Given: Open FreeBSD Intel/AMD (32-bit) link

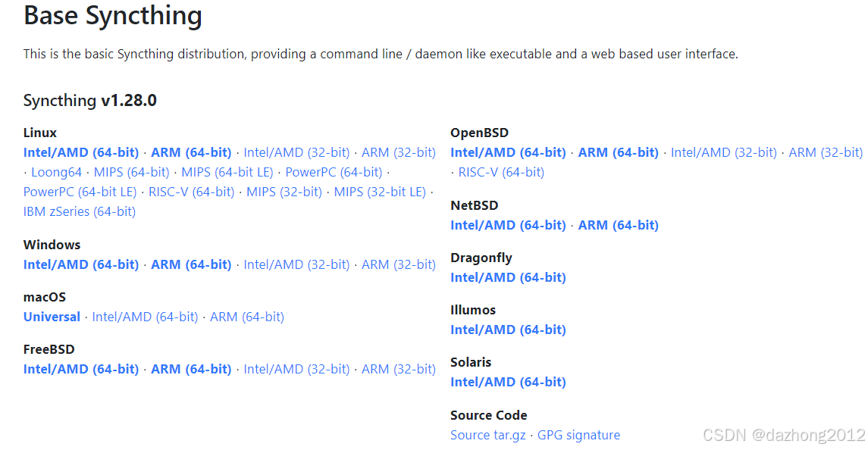Looking at the screenshot, I should 296,369.
